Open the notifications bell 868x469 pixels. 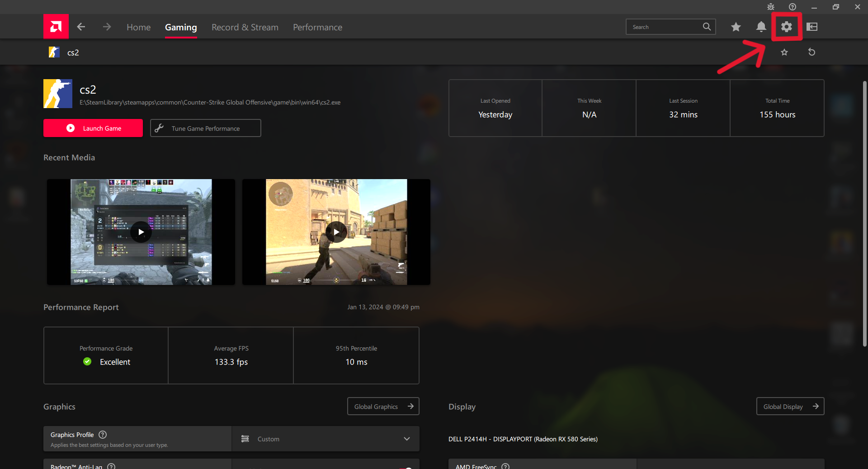[x=761, y=27]
